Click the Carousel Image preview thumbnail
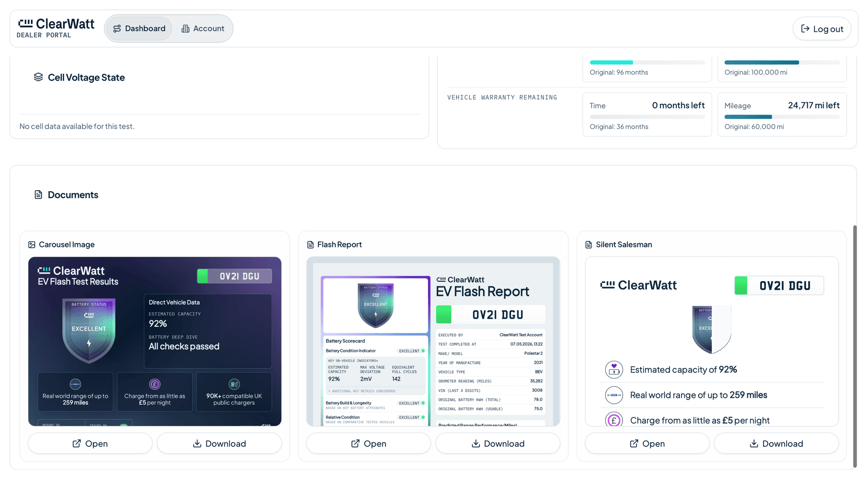Image resolution: width=868 pixels, height=479 pixels. click(155, 341)
